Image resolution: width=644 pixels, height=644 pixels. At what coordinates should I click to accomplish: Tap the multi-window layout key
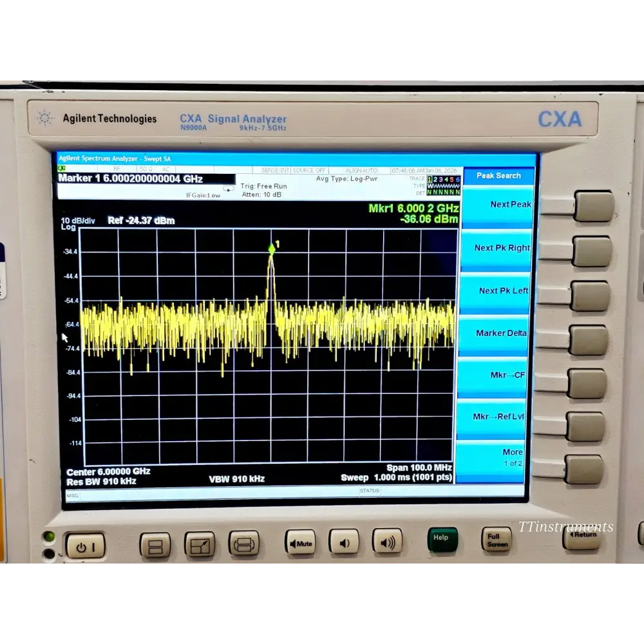155,545
